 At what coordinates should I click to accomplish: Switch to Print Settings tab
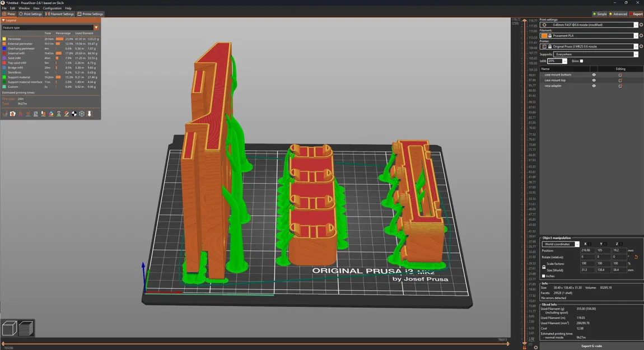30,14
